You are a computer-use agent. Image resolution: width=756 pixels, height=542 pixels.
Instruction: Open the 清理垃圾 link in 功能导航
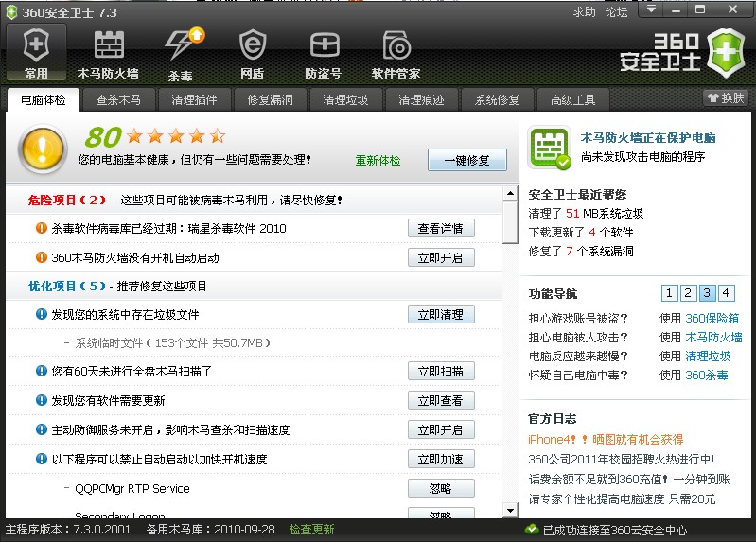point(708,356)
